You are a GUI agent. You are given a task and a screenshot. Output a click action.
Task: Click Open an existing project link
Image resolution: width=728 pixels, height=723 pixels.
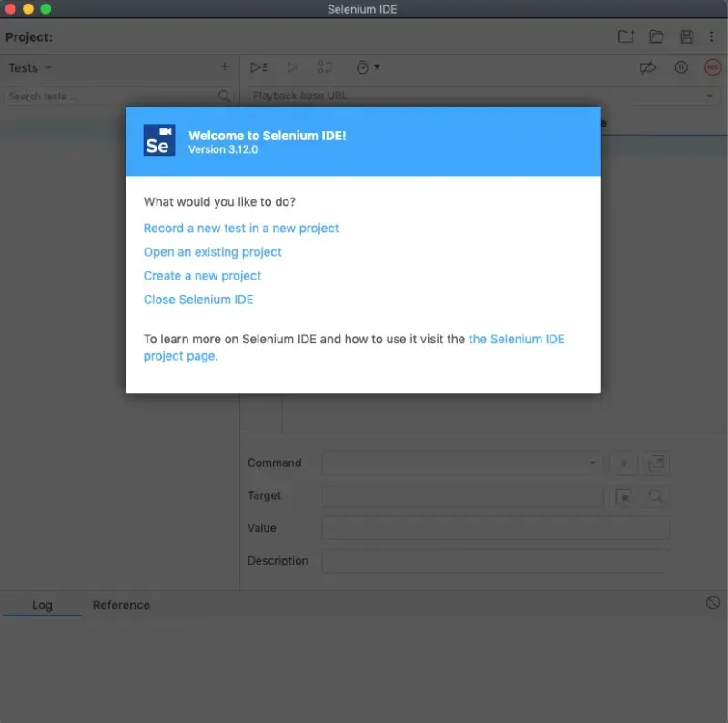213,252
